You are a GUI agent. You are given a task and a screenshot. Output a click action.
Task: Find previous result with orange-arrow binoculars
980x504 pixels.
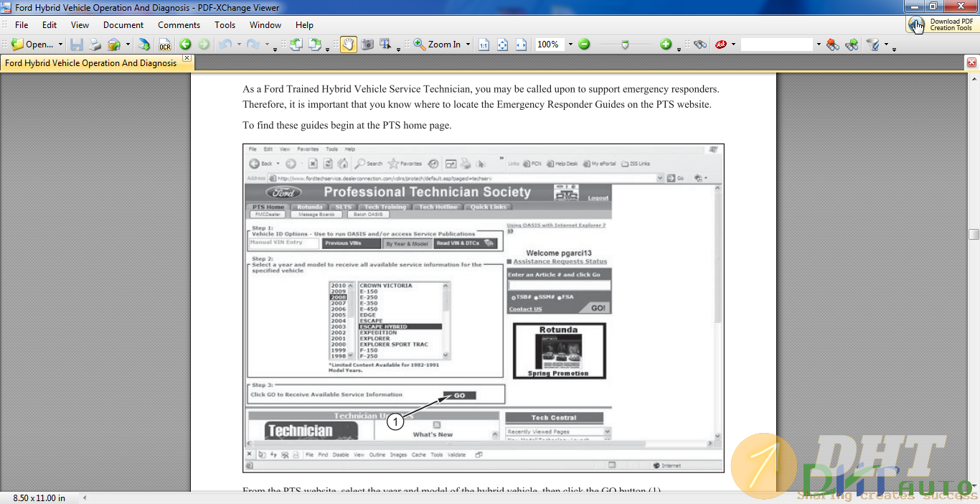coord(833,45)
